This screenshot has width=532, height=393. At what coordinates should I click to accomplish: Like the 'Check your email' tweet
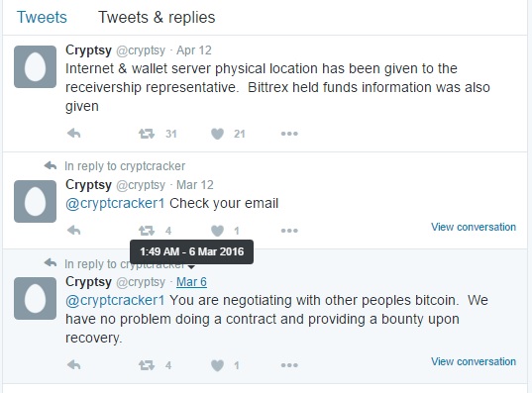click(x=217, y=231)
